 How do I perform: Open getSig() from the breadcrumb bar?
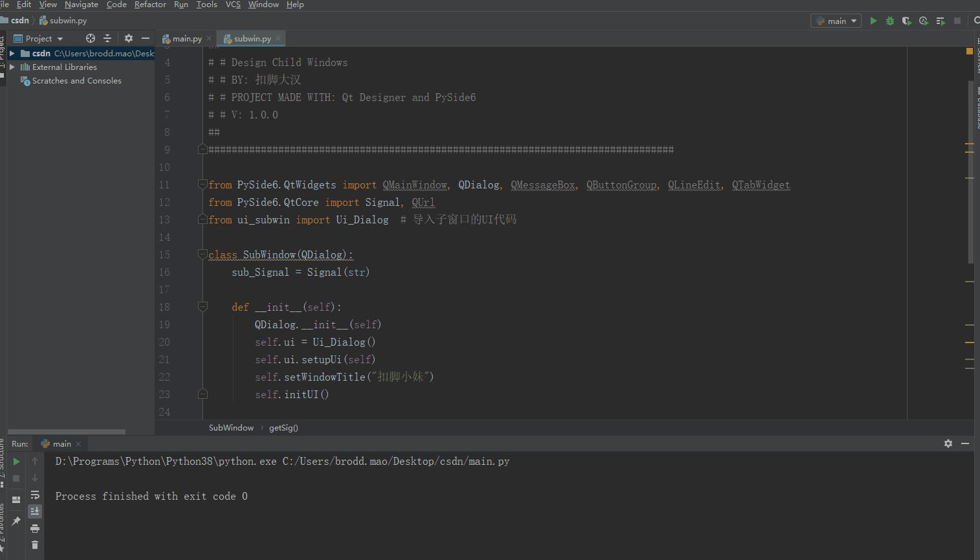point(283,427)
